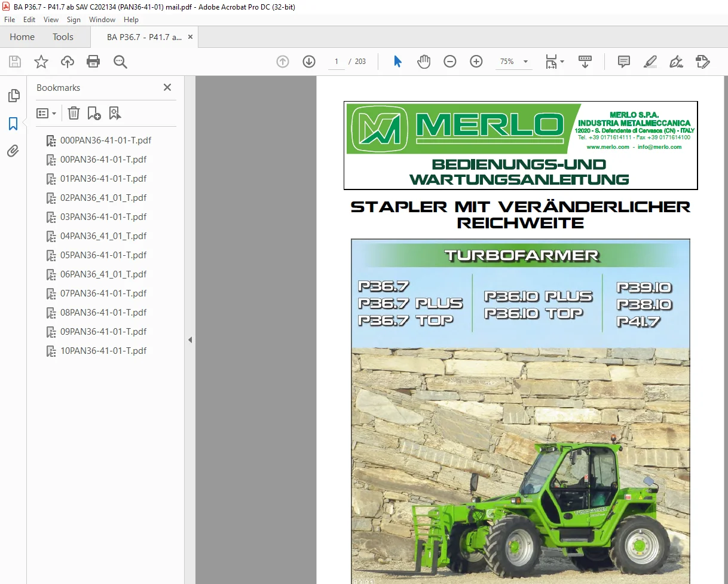Find current bookmark icon
728x584 pixels.
tap(115, 113)
